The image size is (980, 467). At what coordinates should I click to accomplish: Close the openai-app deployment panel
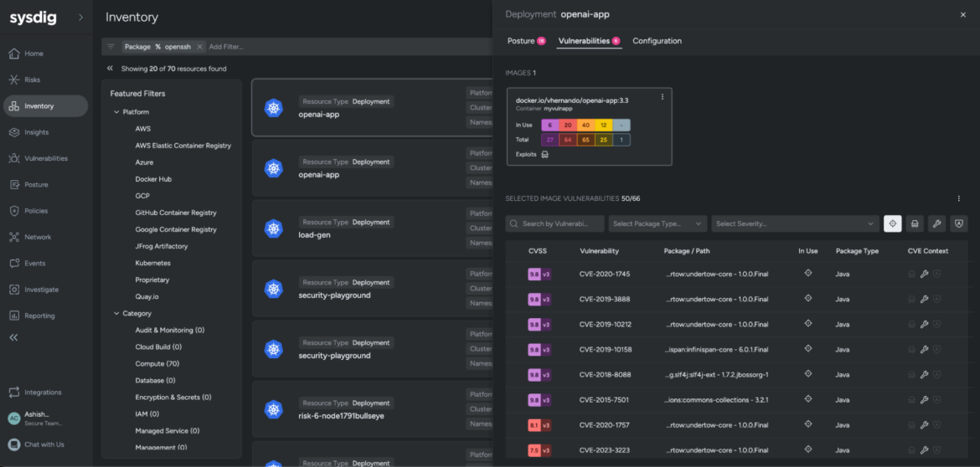pos(963,14)
